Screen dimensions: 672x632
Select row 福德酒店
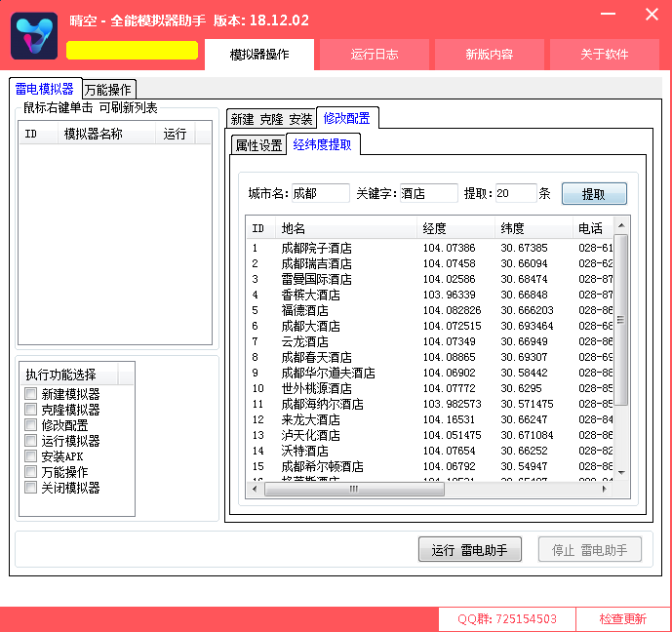(430, 310)
